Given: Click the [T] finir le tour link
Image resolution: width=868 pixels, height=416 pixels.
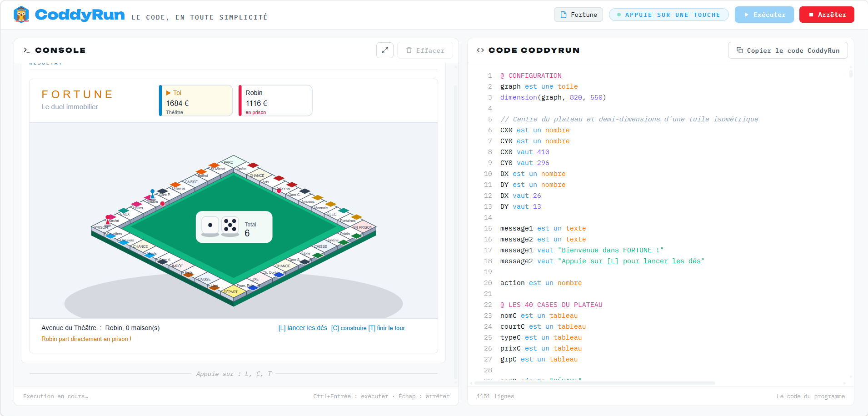Looking at the screenshot, I should [387, 328].
